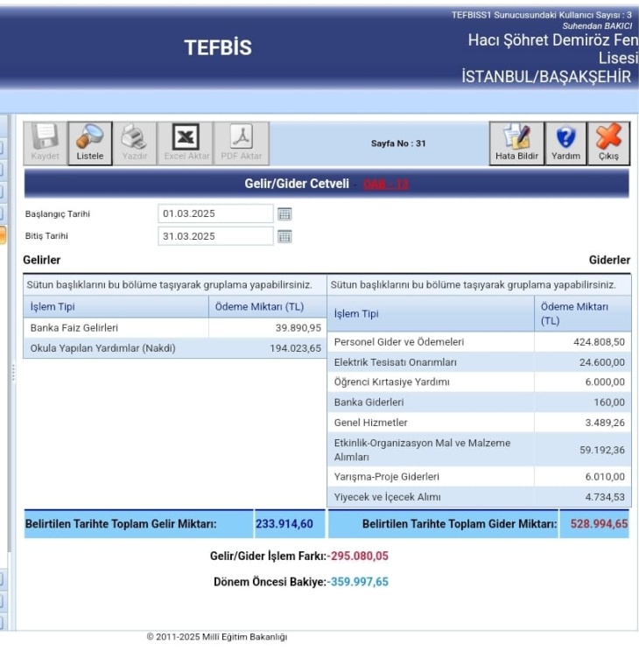639x672 pixels.
Task: Sort expenses by Ödeme Miktarı header
Action: coord(580,313)
